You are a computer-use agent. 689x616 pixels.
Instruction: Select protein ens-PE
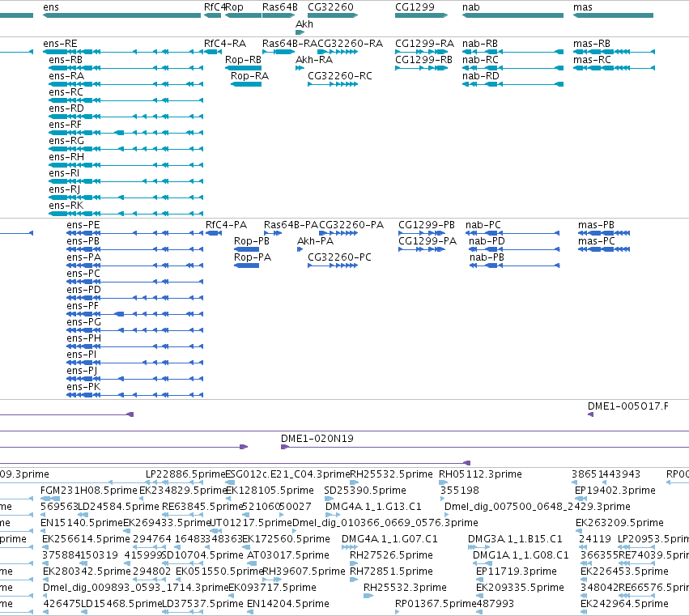tap(135, 233)
